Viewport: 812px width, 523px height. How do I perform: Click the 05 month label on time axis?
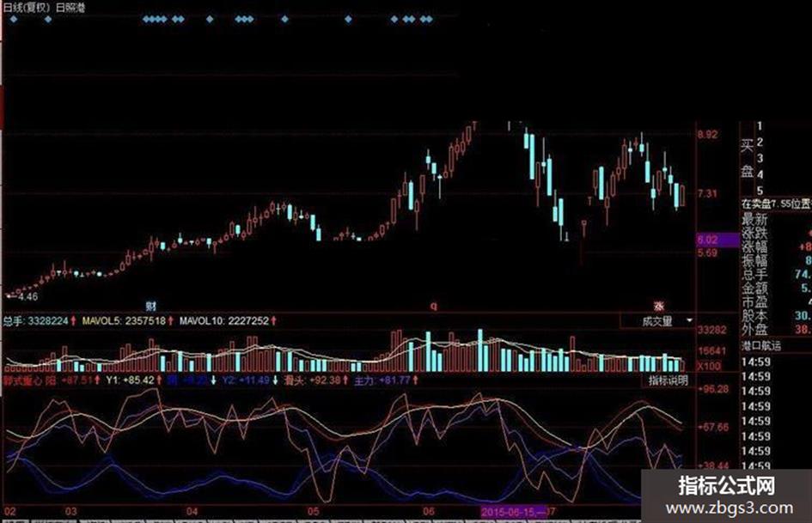(x=314, y=511)
